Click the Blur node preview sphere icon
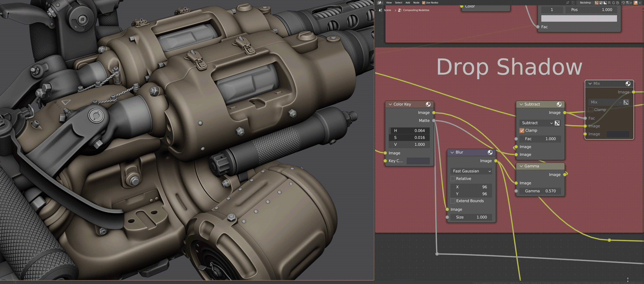This screenshot has height=284, width=644. [490, 152]
